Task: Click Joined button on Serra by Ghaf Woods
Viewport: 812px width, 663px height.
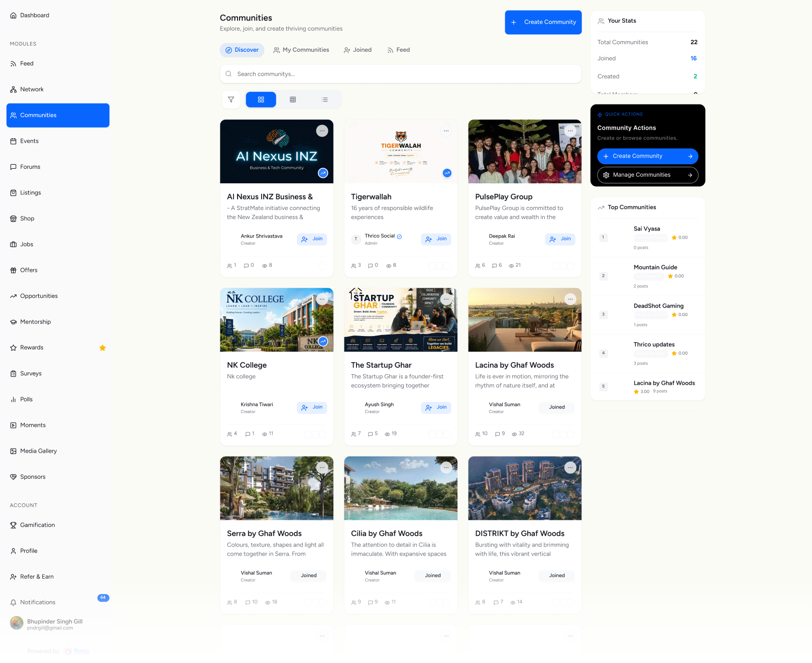Action: coord(309,576)
